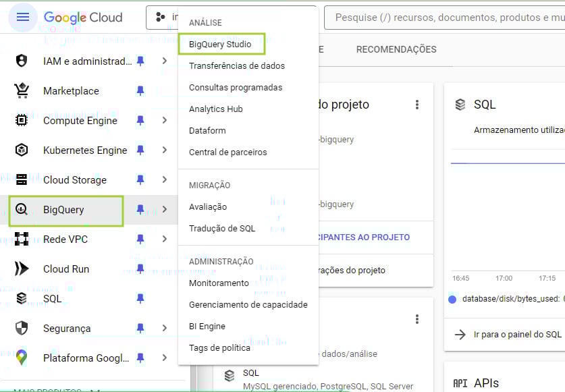The image size is (565, 392).
Task: Click the Google Maps Platform pin icon
Action: (22, 358)
